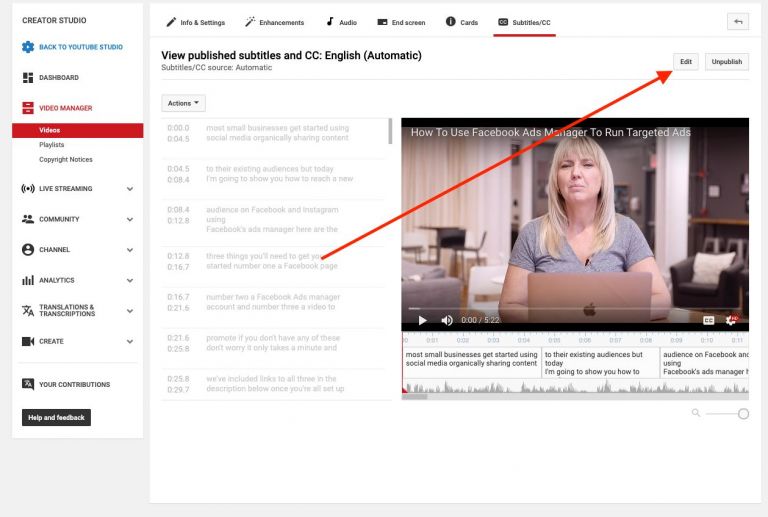The height and width of the screenshot is (517, 768).
Task: Open the Dashboard from the sidebar
Action: (58, 78)
